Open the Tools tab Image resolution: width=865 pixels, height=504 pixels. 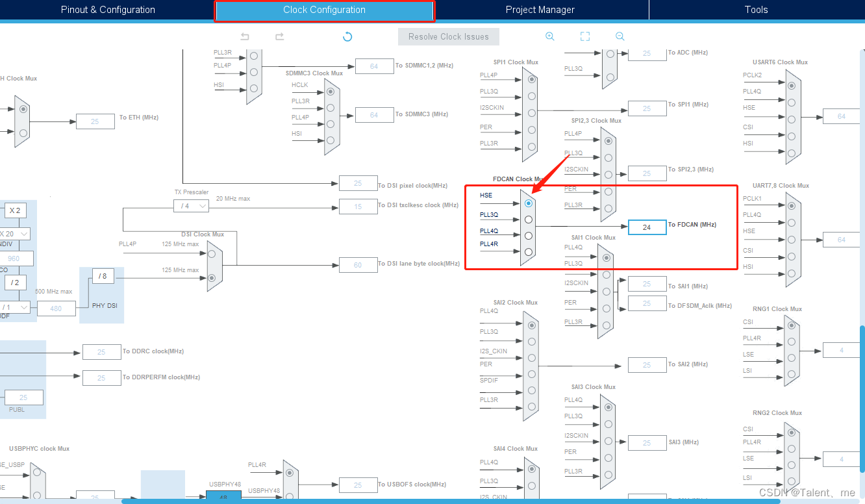[757, 10]
